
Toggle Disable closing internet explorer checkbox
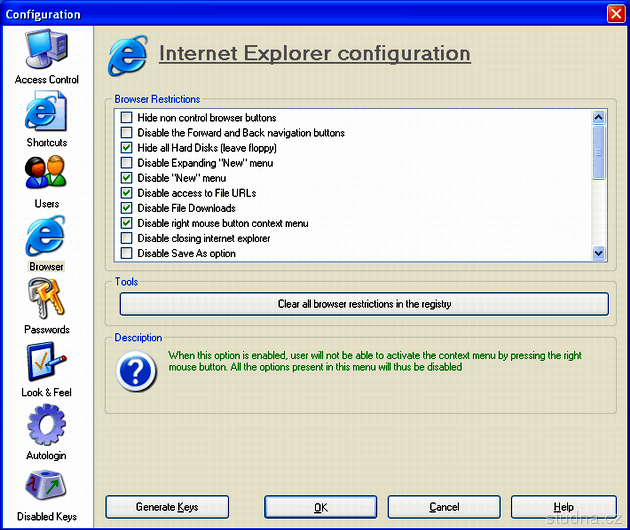127,238
